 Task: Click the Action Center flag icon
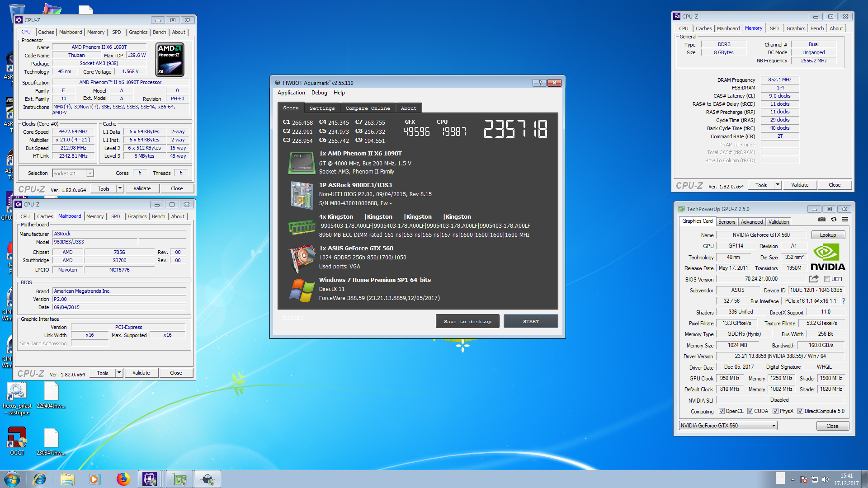[804, 479]
